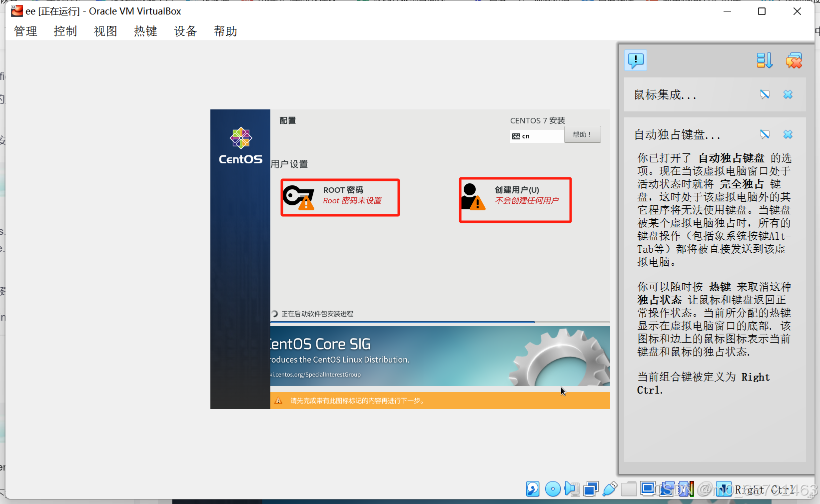
Task: Click the 配置 heading
Action: [x=287, y=120]
